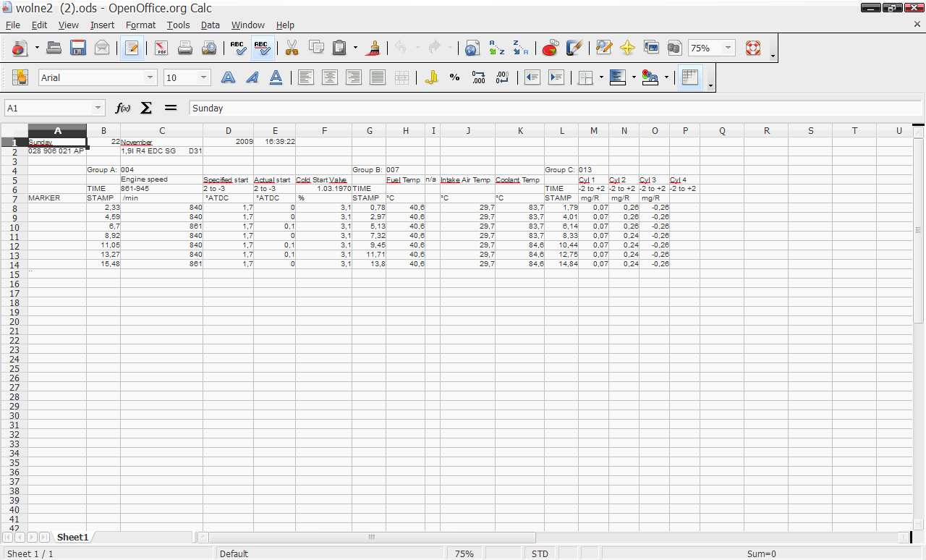Open the File menu

12,25
